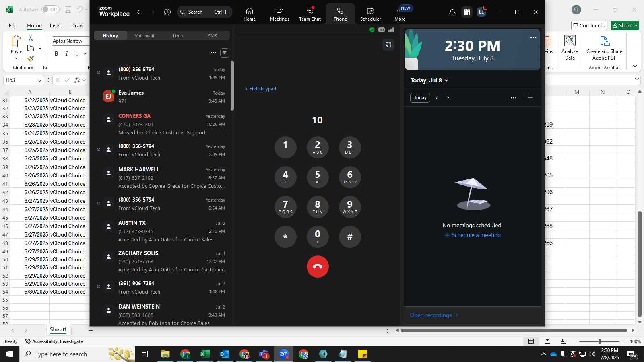The image size is (644, 362).
Task: Dial keypad digit 5 JKL
Action: click(x=318, y=177)
